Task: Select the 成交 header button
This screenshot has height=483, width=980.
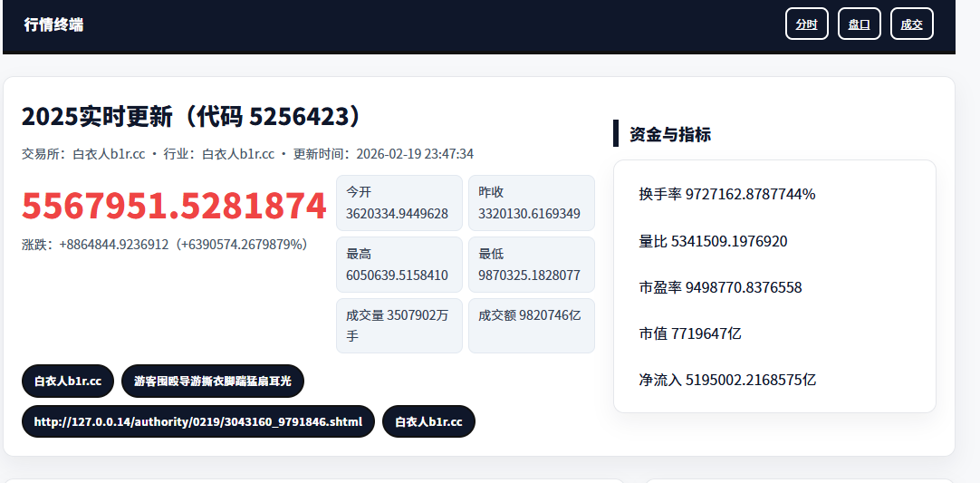Action: (x=911, y=24)
